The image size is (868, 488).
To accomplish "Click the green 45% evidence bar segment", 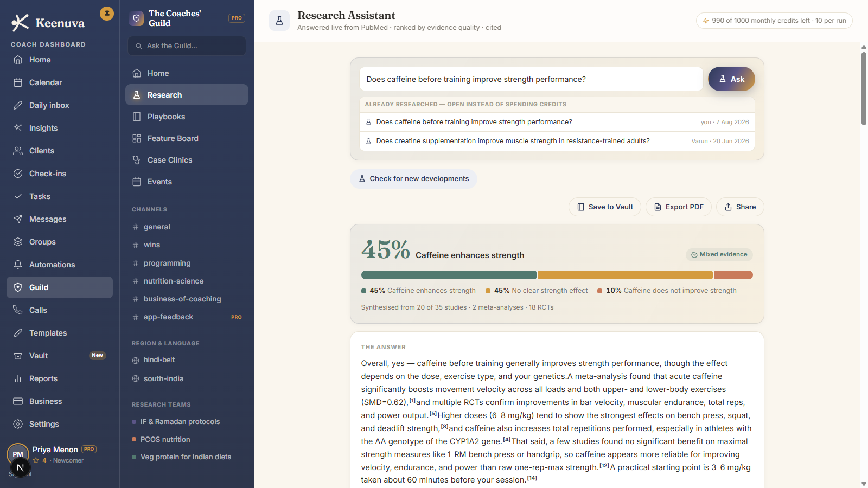I will click(449, 275).
